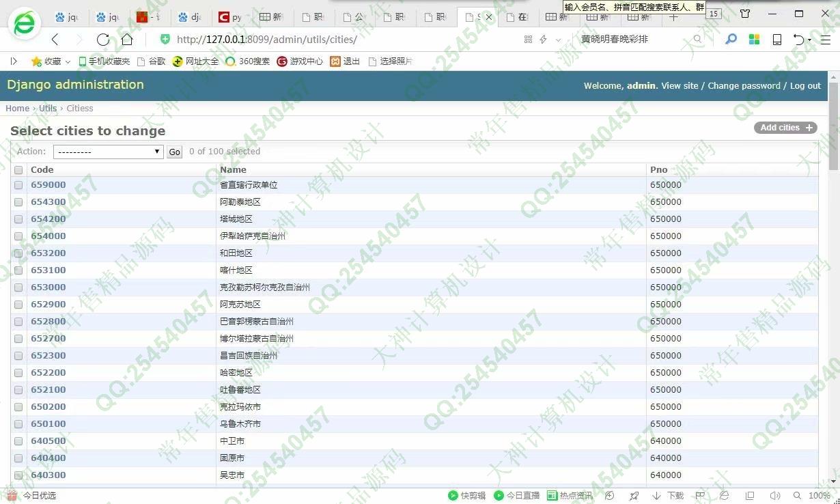Open city record 654300
The image size is (840, 504).
click(x=48, y=202)
